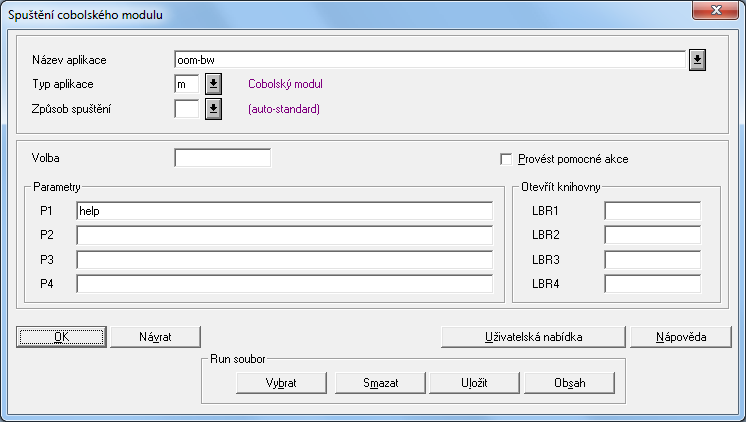The height and width of the screenshot is (422, 746).
Task: Open the Uživatelská nabídka menu button
Action: tap(533, 336)
